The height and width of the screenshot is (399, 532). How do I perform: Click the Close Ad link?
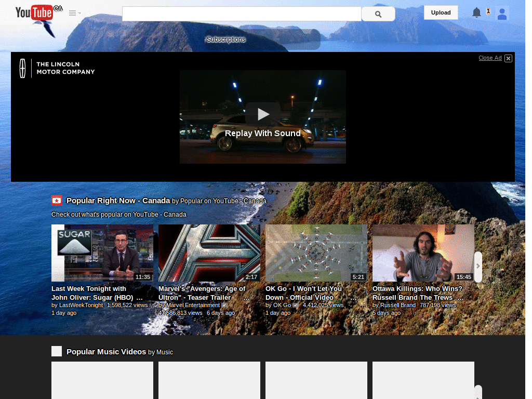tap(490, 58)
